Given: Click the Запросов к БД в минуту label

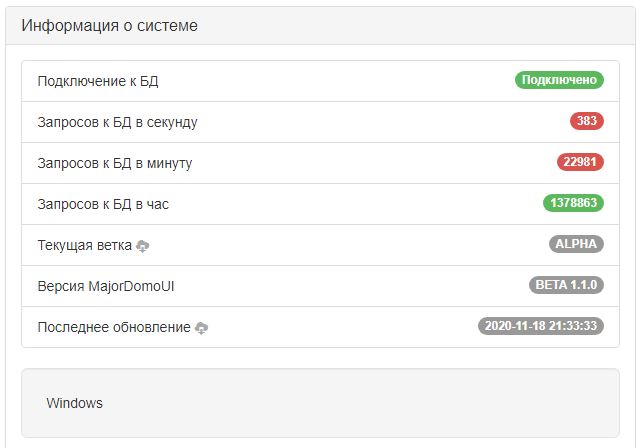Looking at the screenshot, I should (114, 163).
